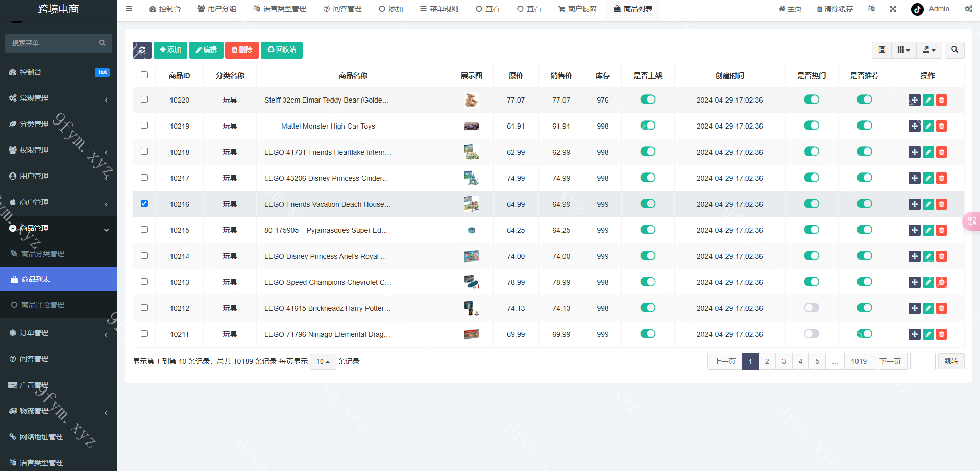Click the 编辑 button in toolbar

206,50
